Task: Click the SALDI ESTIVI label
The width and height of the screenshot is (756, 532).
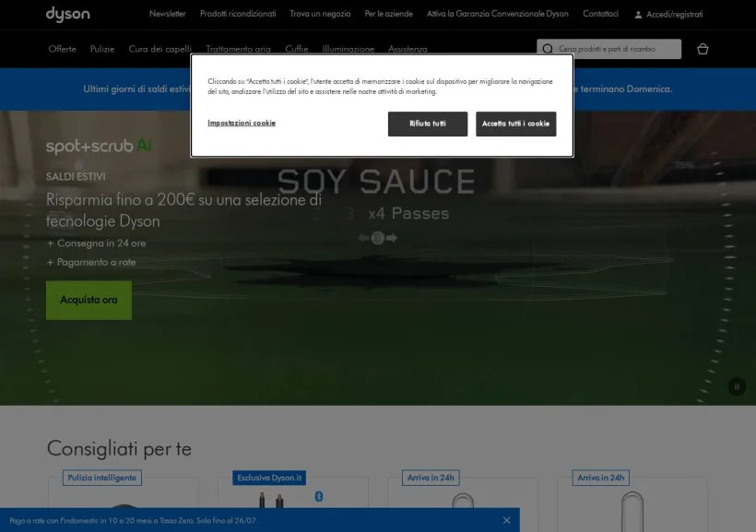Action: pyautogui.click(x=76, y=176)
